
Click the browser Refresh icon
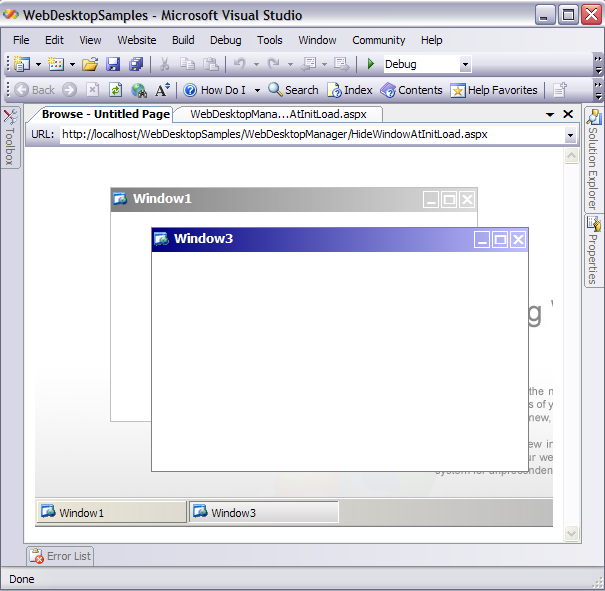tap(116, 90)
